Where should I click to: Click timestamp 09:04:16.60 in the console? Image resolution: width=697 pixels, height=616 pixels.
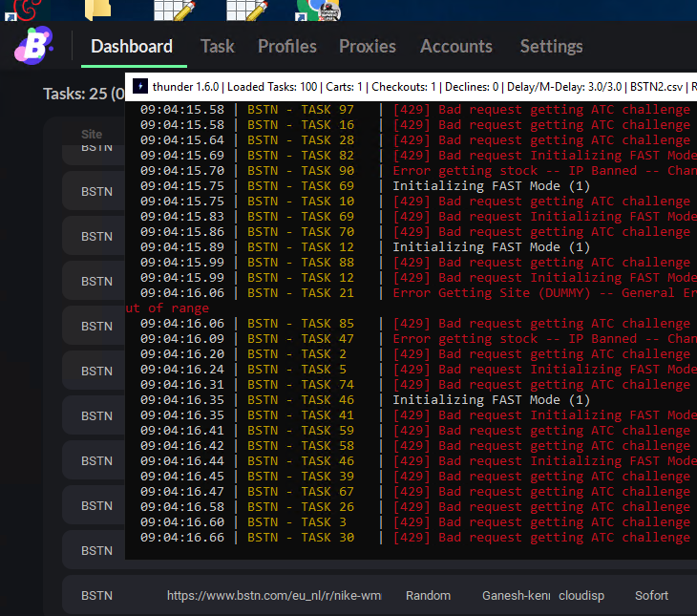tap(182, 522)
